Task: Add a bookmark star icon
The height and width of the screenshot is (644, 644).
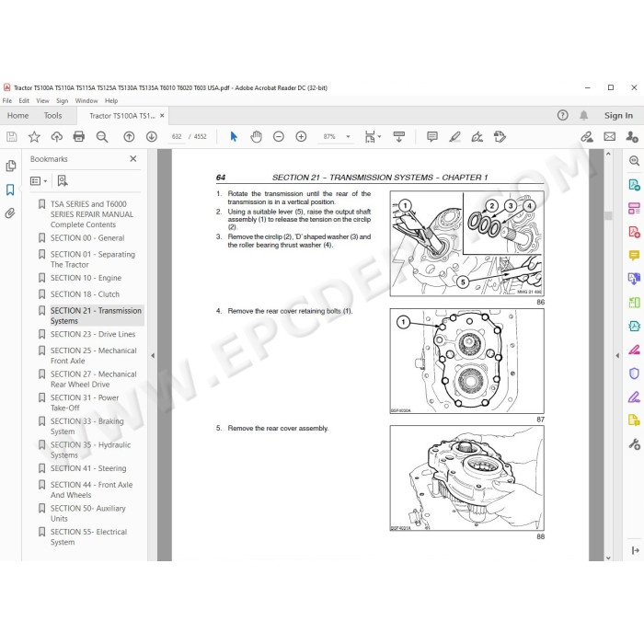Action: coord(34,137)
